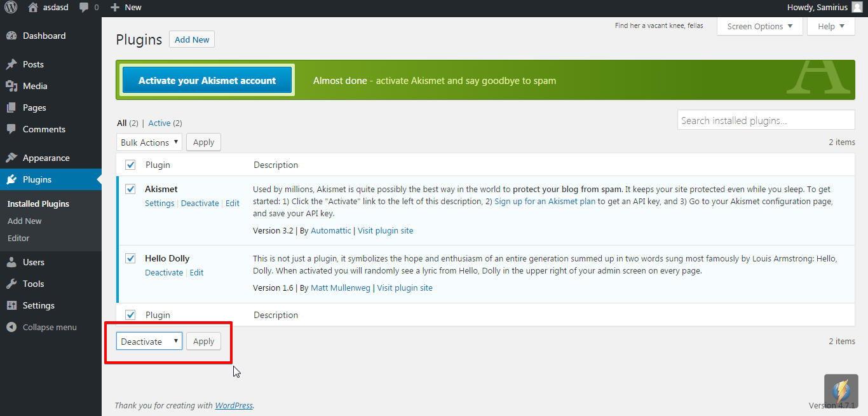Open the asdasd site name link
The height and width of the screenshot is (416, 868).
tap(57, 8)
